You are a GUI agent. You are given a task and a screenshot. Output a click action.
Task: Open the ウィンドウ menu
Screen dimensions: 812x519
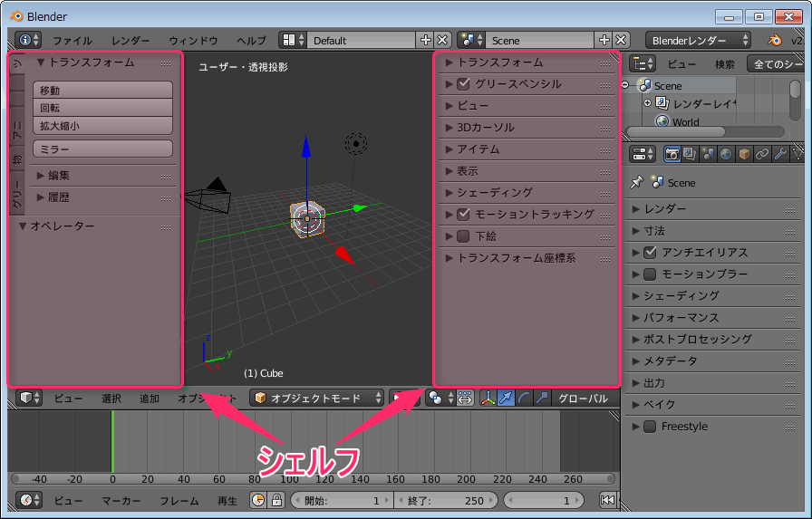click(x=193, y=41)
